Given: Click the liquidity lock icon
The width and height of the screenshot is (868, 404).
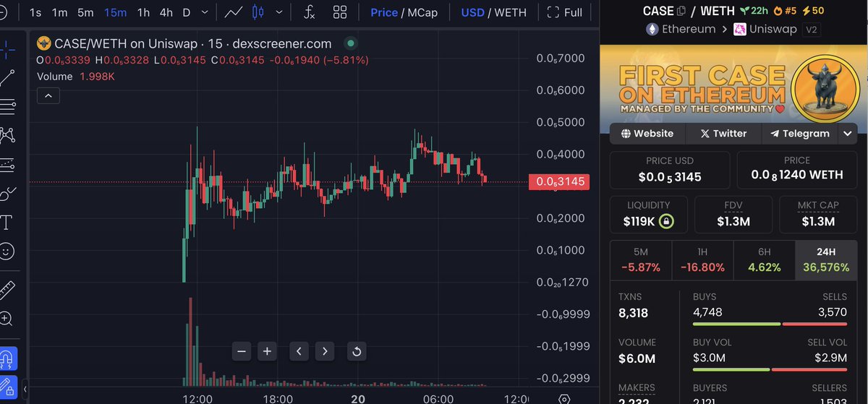Looking at the screenshot, I should [666, 221].
